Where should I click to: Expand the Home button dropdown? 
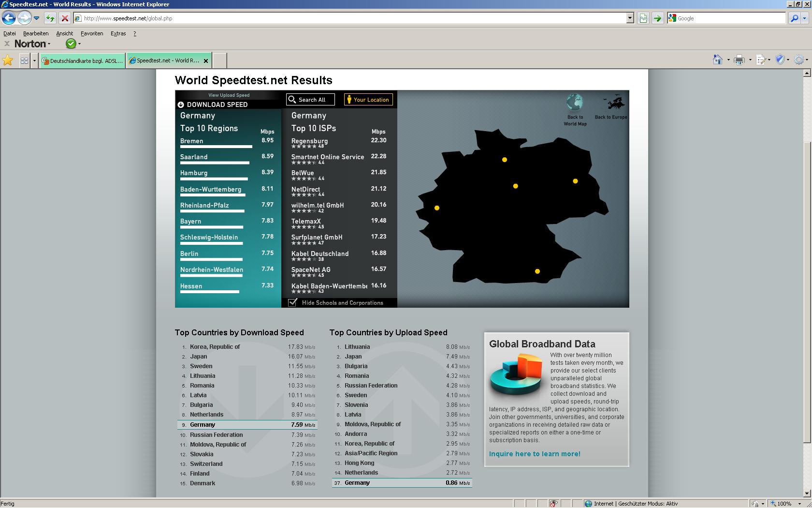point(728,60)
